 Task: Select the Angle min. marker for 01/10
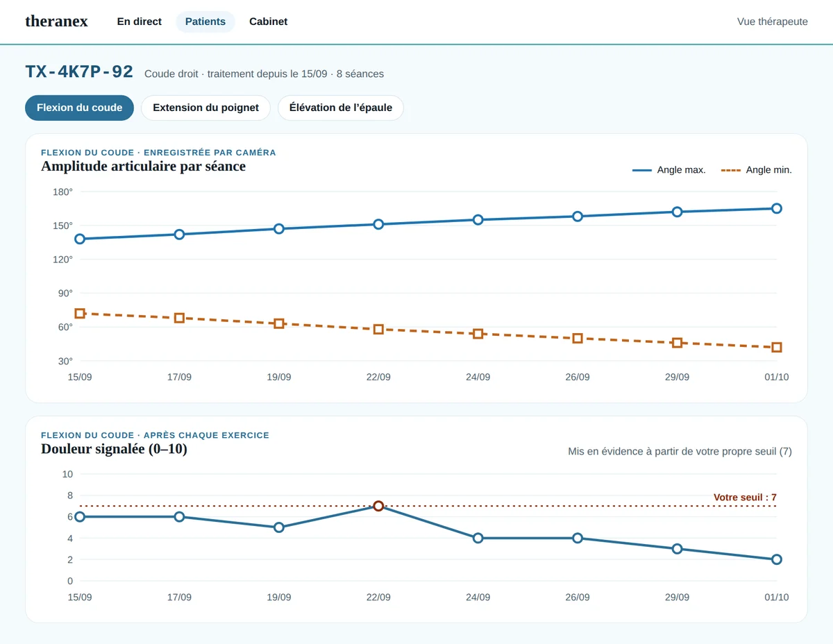click(777, 347)
